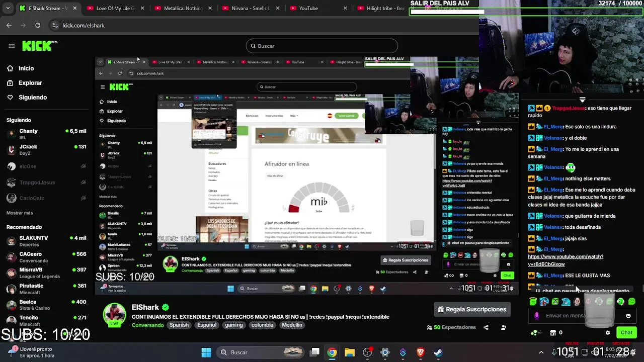Expand Mostrar más under Siguiendo list
Viewport: 644px width, 362px height.
click(20, 213)
